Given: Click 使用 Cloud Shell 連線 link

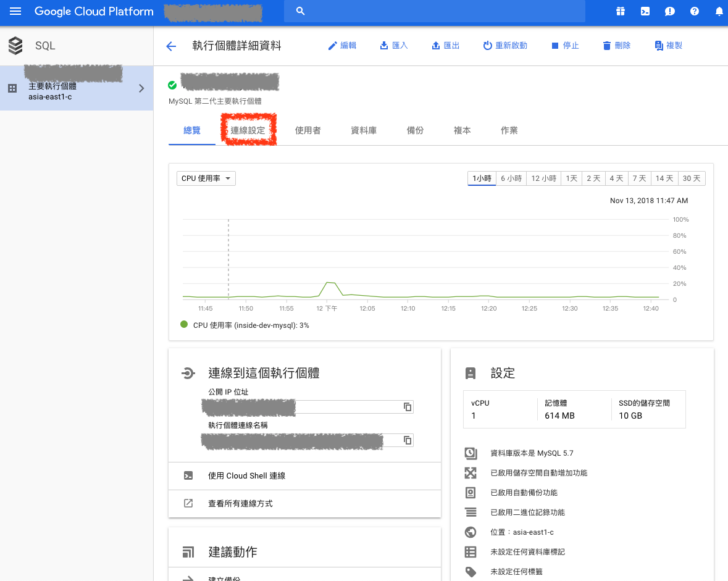Looking at the screenshot, I should 246,475.
